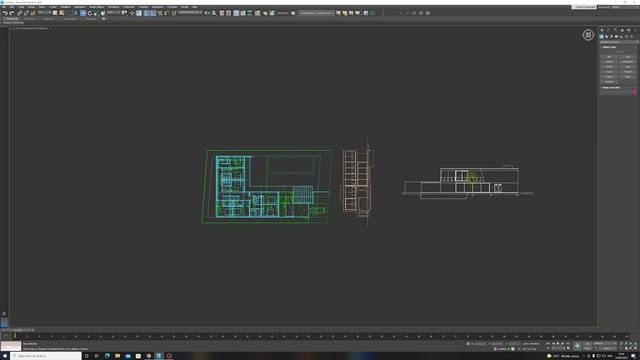Click the ViewCube in the viewport
This screenshot has width=640, height=360.
pyautogui.click(x=588, y=35)
